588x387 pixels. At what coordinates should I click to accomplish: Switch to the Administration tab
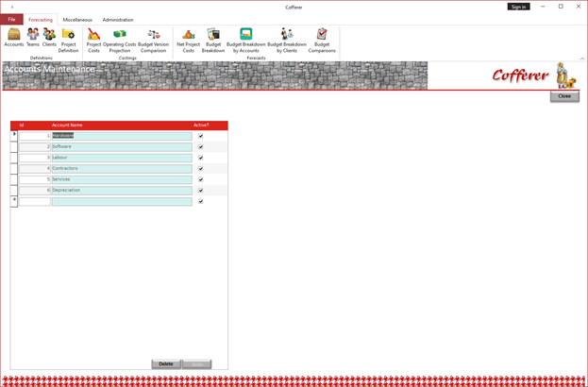tap(118, 20)
